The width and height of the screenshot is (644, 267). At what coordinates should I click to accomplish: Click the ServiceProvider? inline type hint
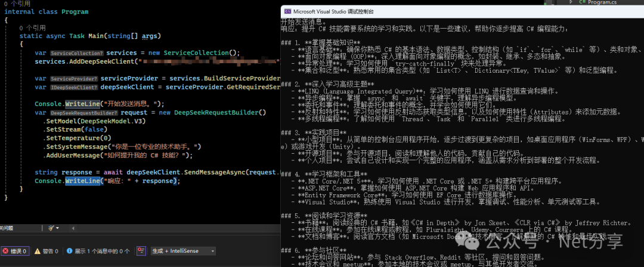74,79
